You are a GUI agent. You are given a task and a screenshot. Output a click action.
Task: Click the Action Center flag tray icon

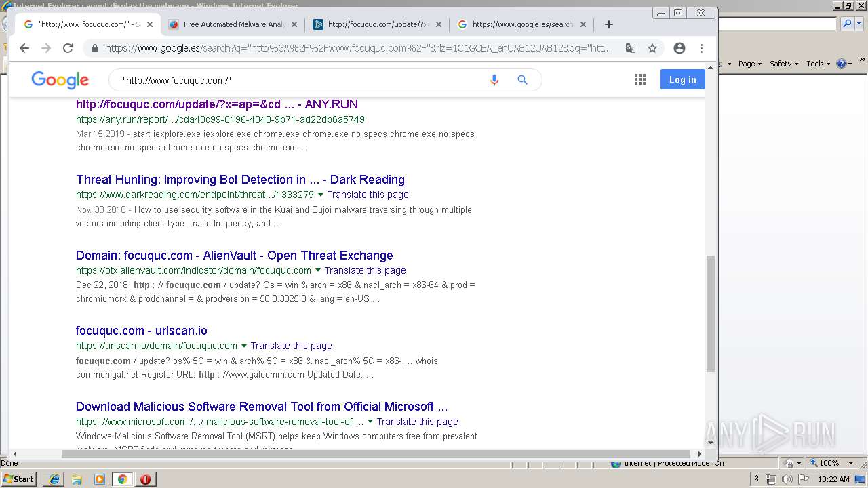tap(803, 479)
